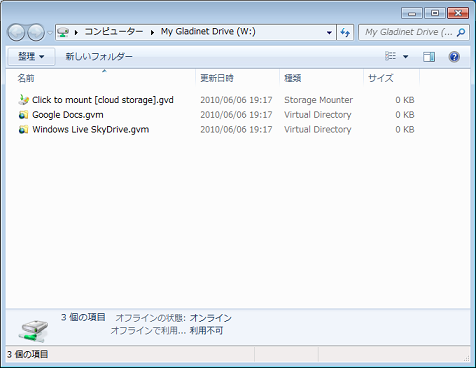Click 3 個の項目 in the status bar
476x368 pixels.
[x=28, y=354]
